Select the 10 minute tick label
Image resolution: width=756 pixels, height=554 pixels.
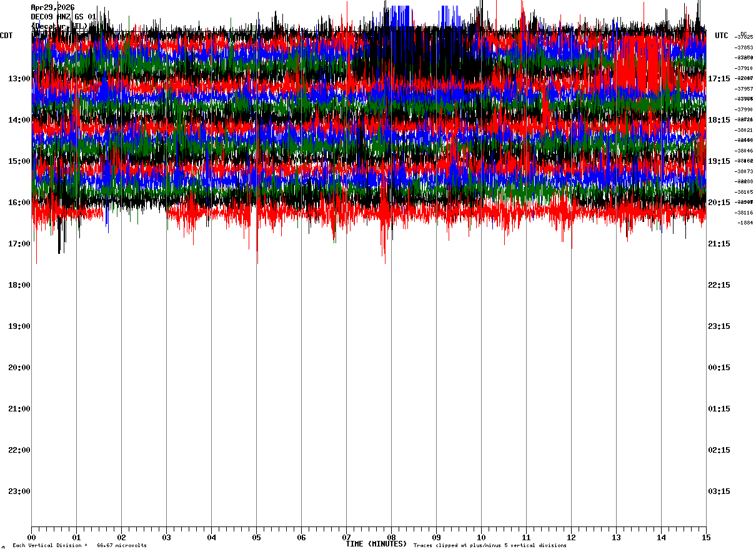[481, 537]
